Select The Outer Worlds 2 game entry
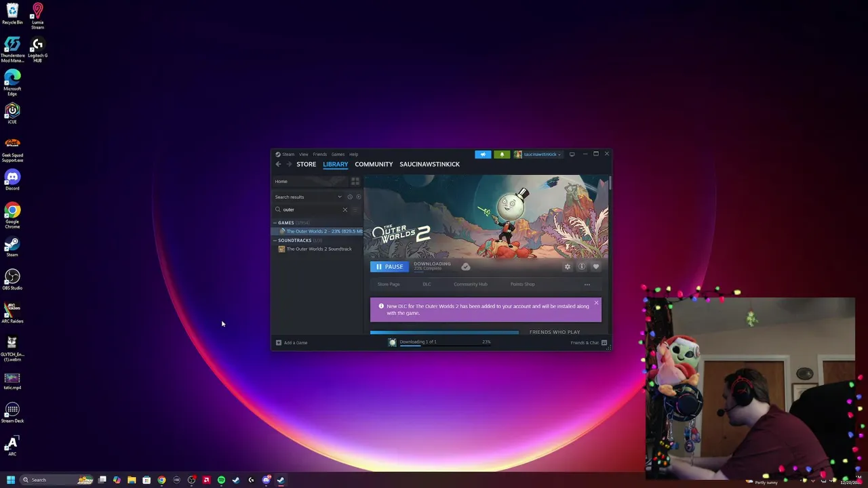 coord(318,231)
